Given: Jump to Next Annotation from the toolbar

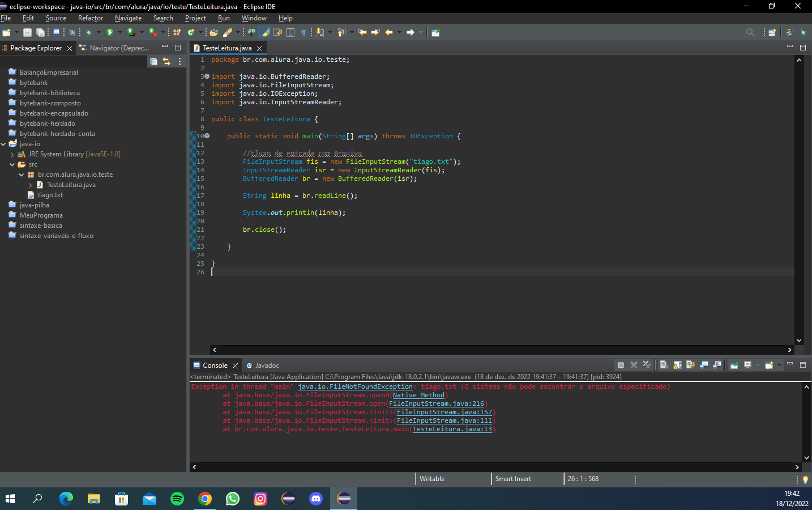Looking at the screenshot, I should click(319, 32).
